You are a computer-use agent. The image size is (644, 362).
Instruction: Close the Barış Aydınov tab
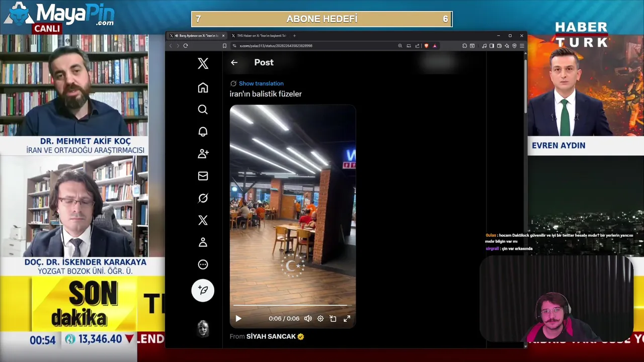(x=223, y=36)
